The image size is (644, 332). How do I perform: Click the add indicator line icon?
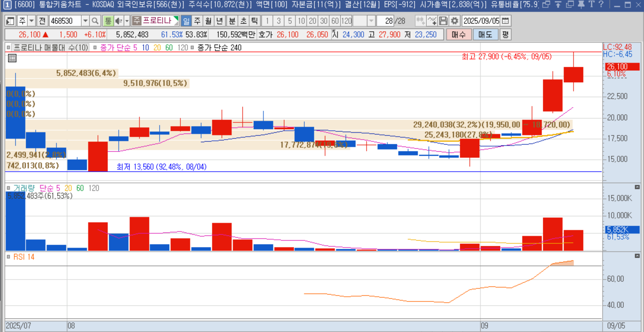pyautogui.click(x=432, y=21)
